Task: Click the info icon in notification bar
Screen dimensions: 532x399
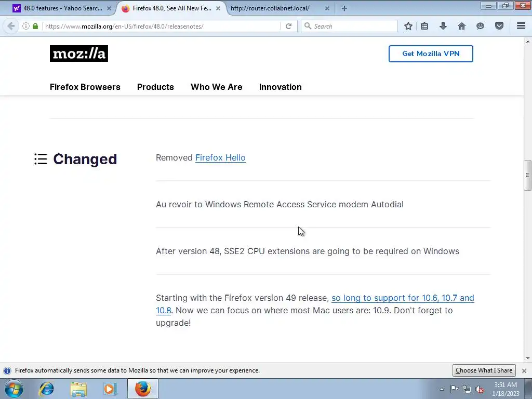Action: point(7,370)
